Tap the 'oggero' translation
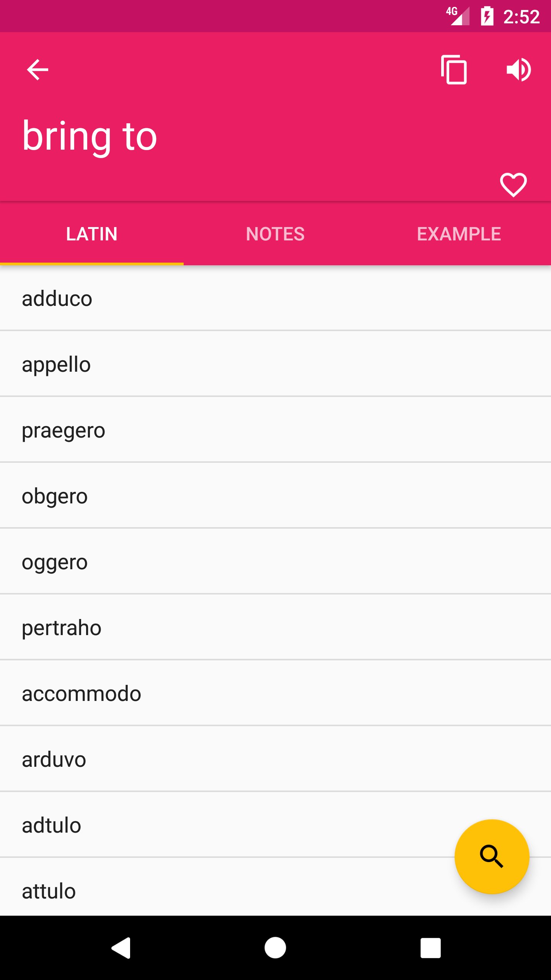This screenshot has width=551, height=980. click(x=55, y=562)
